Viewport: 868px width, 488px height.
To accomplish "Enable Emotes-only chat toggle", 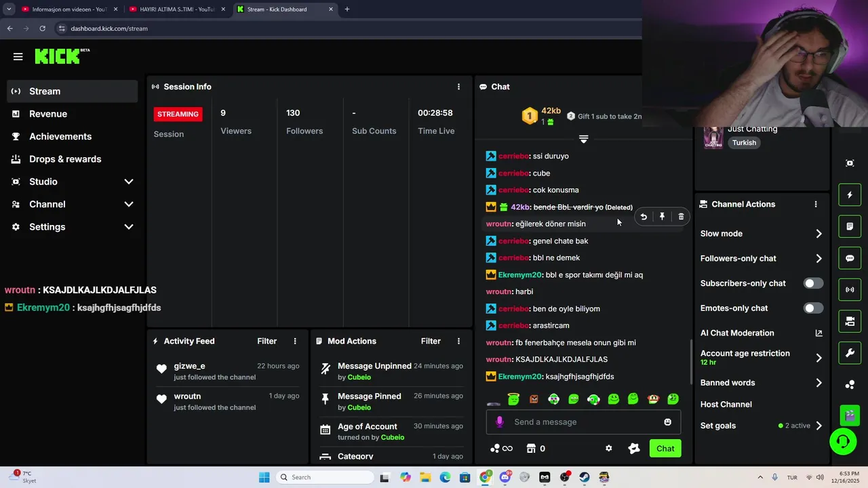I will pos(813,308).
